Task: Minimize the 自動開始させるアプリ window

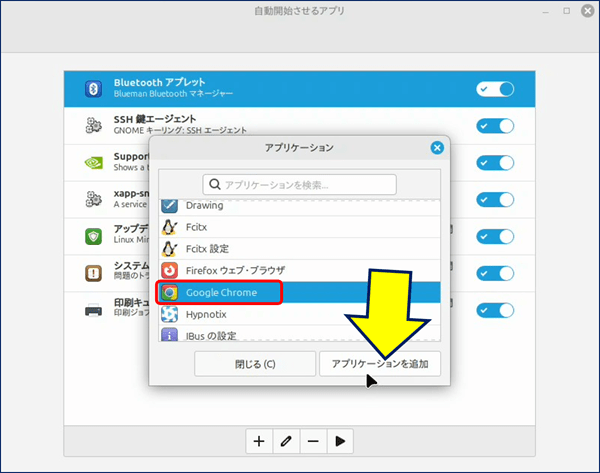Action: tap(546, 11)
